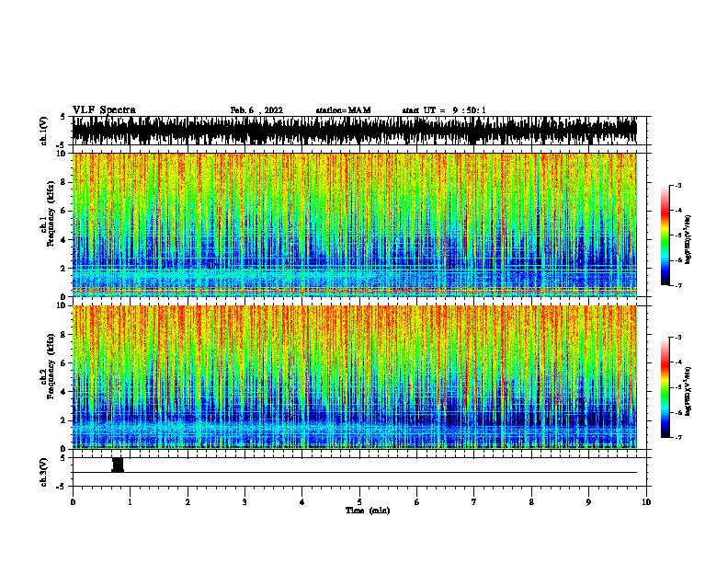
Task: Click the ch.2 'Frequency (kHz)' axis label
Action: click(x=51, y=366)
